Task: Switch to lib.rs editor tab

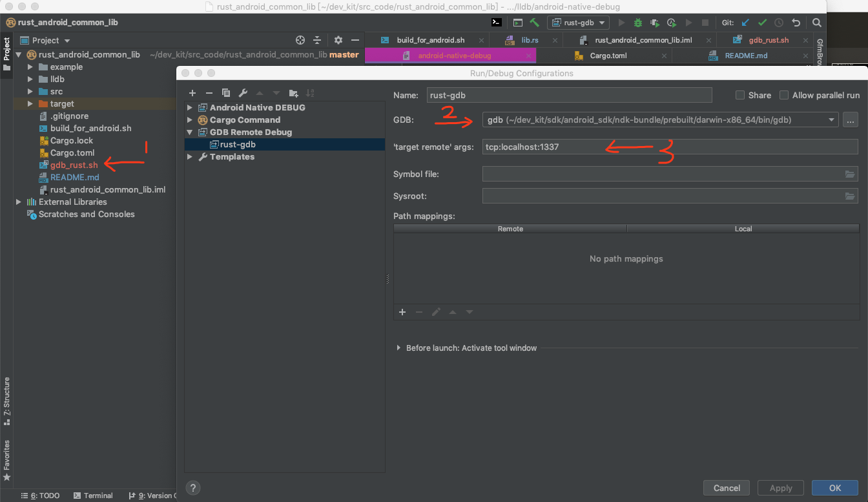Action: point(529,40)
